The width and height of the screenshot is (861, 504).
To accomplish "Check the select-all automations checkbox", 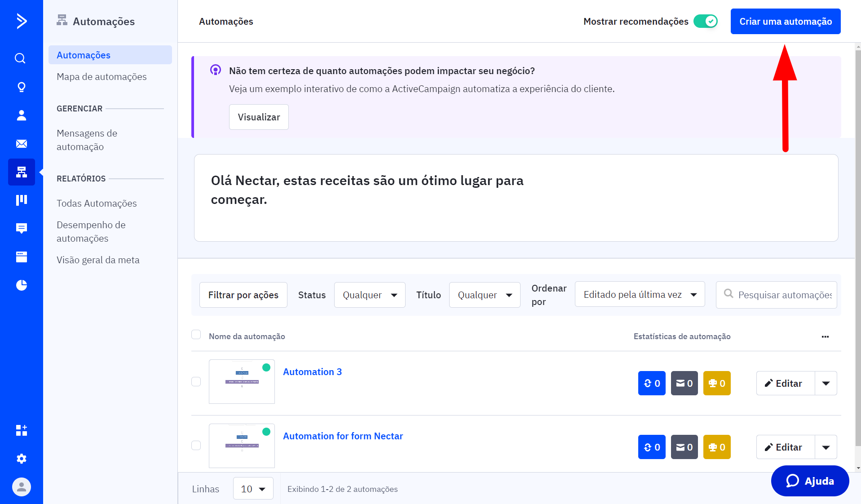I will tap(196, 335).
